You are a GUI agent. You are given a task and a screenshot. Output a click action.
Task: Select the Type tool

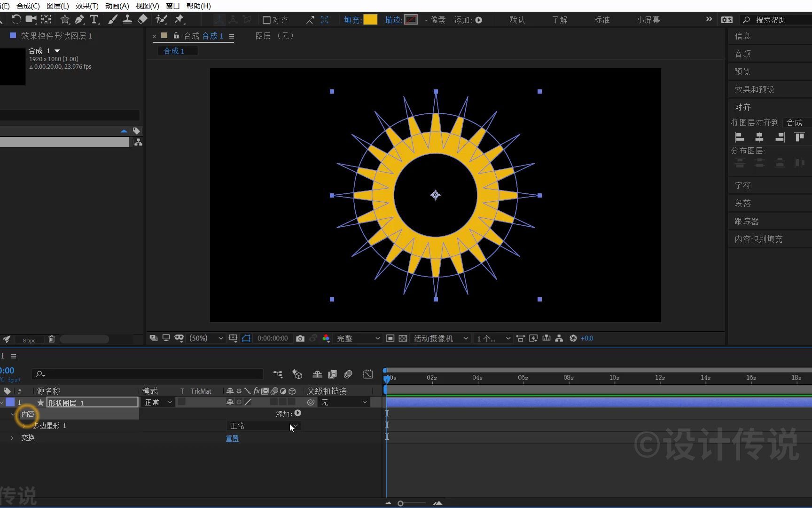click(x=94, y=19)
